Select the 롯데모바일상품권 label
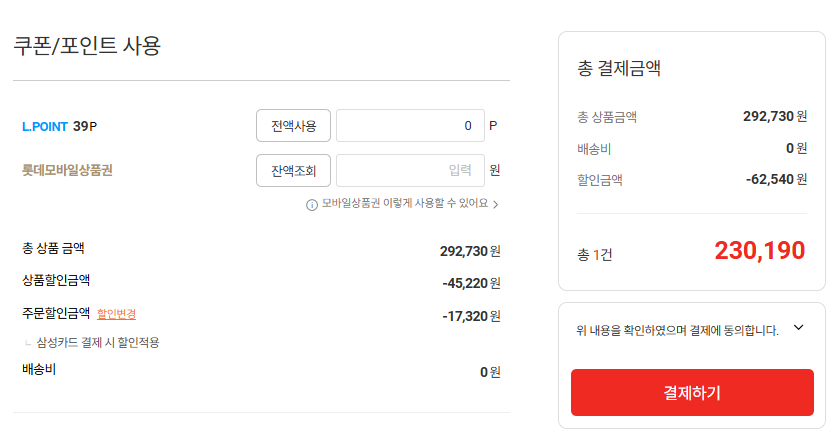The height and width of the screenshot is (433, 840). pyautogui.click(x=67, y=171)
